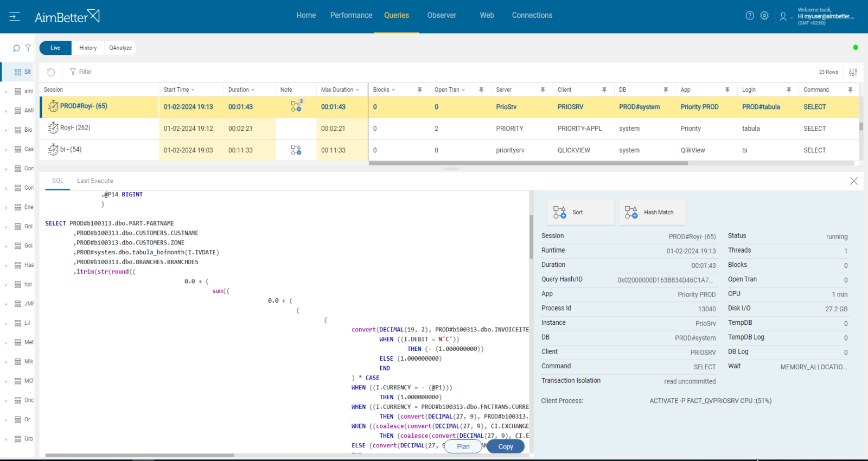Open the hamburger side menu

(x=15, y=17)
